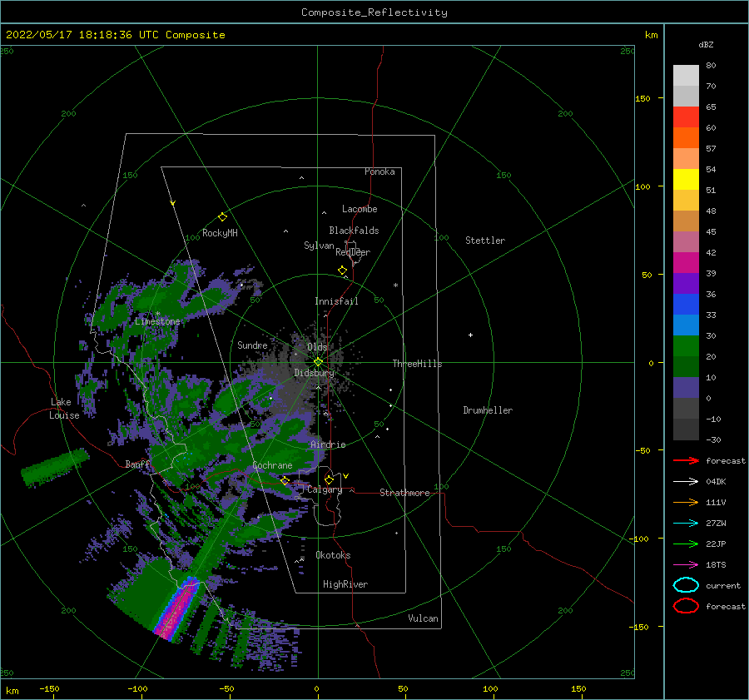Viewport: 749px width, 700px height.
Task: Click the cyan 27ZW arrow icon
Action: [686, 524]
